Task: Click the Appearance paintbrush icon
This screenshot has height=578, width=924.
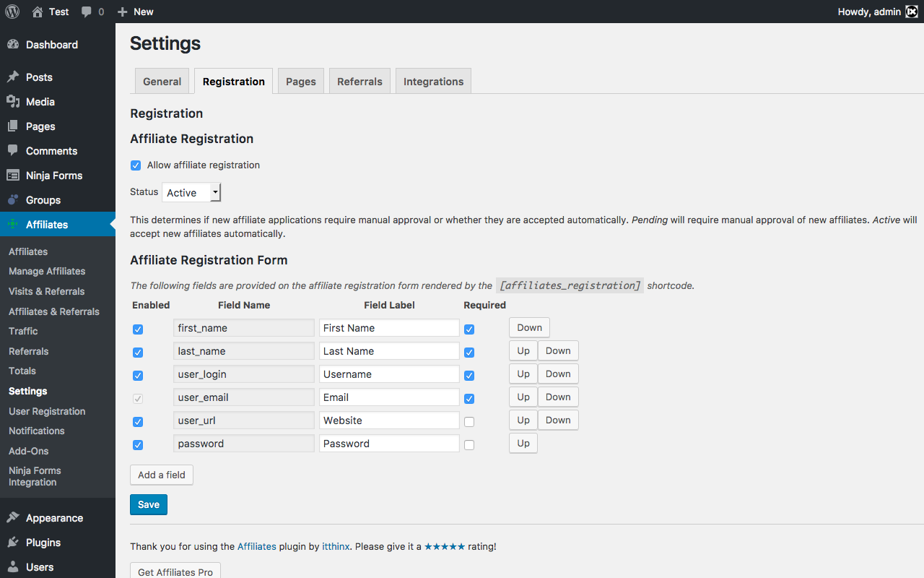Action: pos(13,518)
